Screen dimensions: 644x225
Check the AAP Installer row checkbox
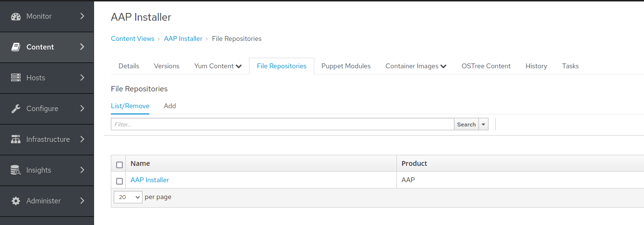tap(119, 181)
